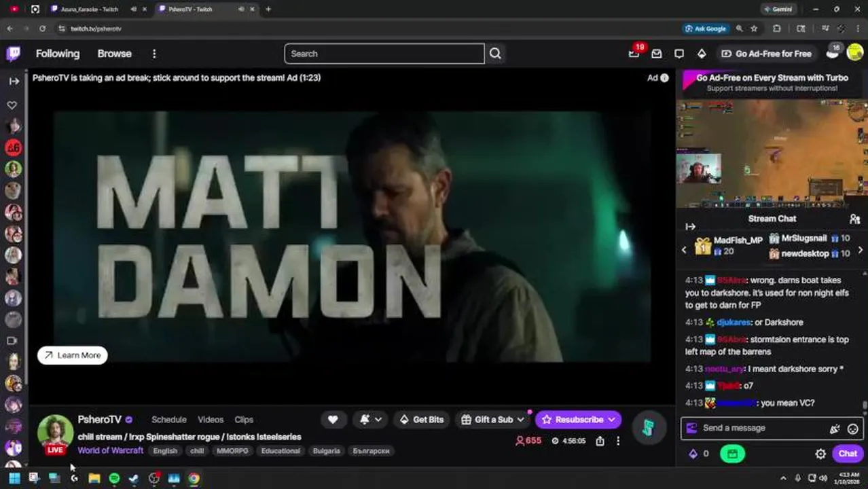Click the Learn More ad button
The width and height of the screenshot is (868, 489).
pos(73,355)
